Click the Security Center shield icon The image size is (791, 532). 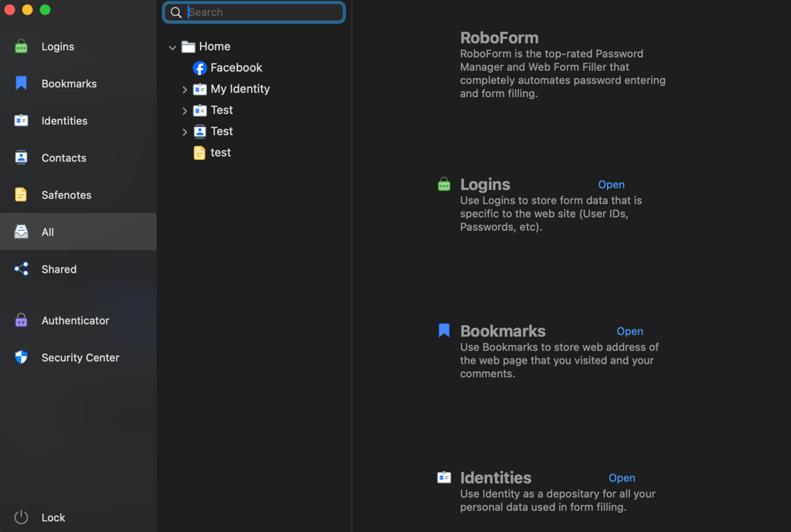(21, 357)
